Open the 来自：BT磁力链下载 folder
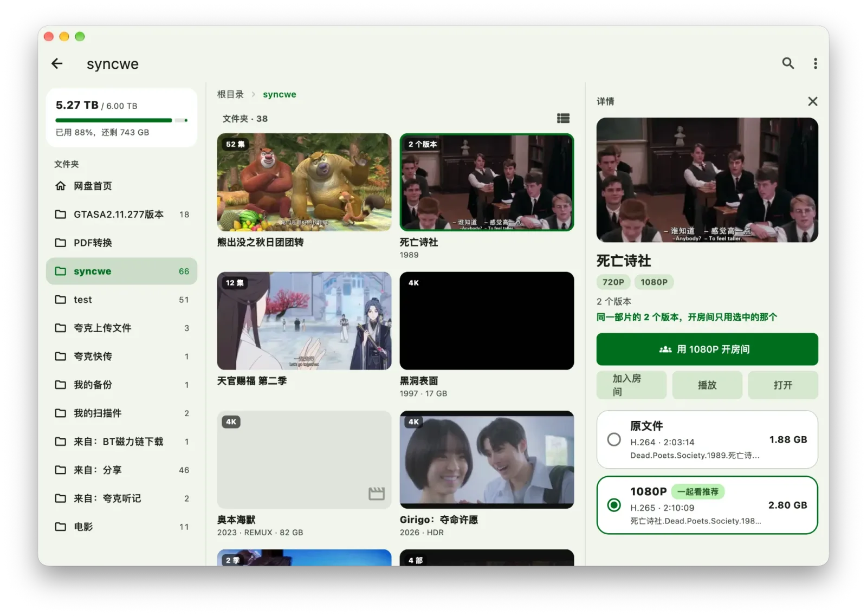The width and height of the screenshot is (867, 616). click(121, 442)
